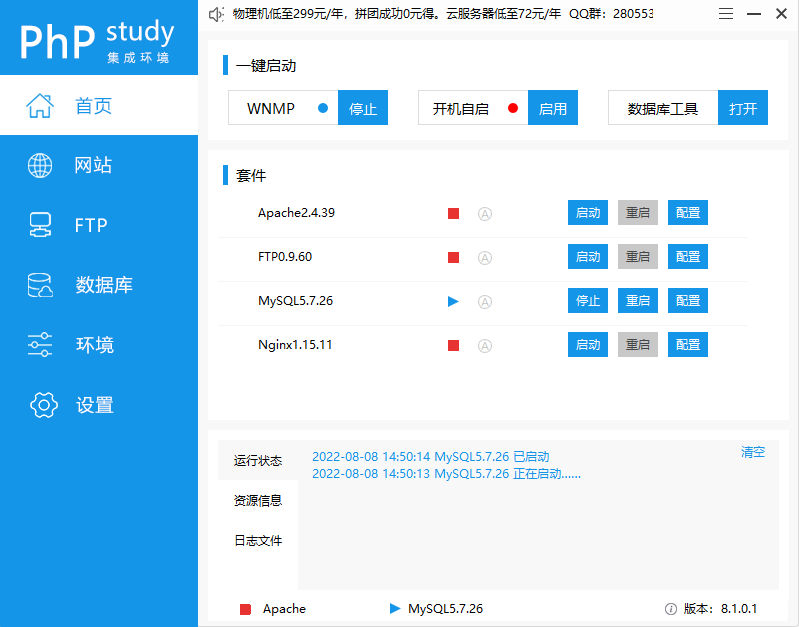Click the blue MySQL arrow in footer
This screenshot has width=799, height=627.
point(395,608)
